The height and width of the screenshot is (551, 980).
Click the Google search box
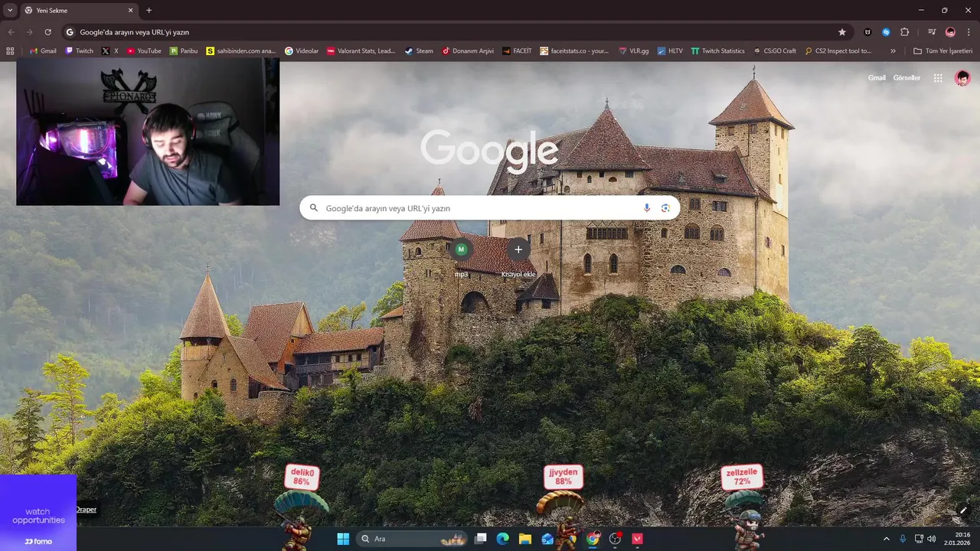tap(489, 207)
